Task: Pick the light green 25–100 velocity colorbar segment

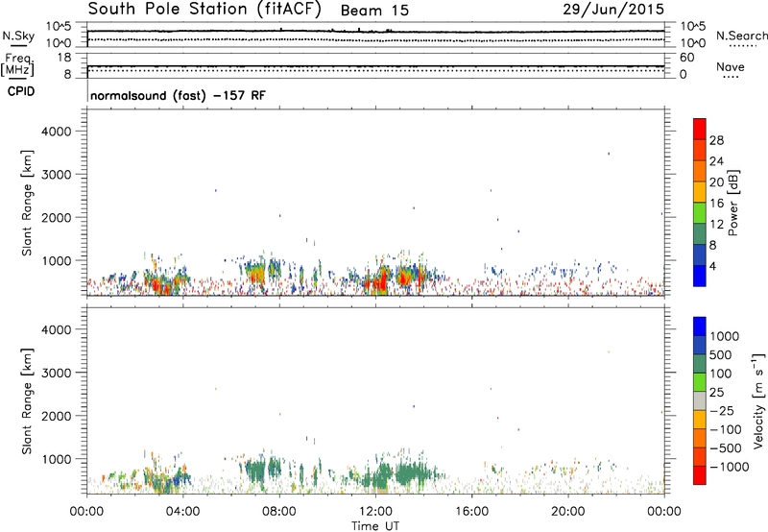Action: tap(700, 382)
